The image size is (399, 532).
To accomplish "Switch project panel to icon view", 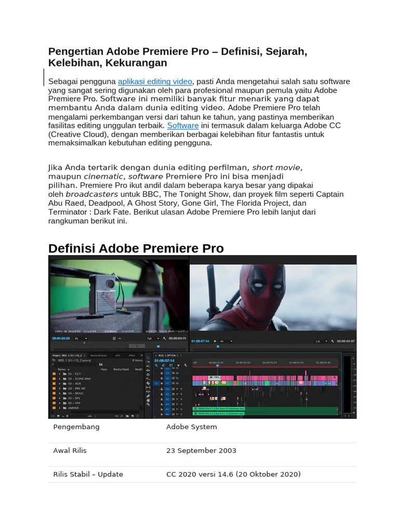I will pyautogui.click(x=58, y=416).
